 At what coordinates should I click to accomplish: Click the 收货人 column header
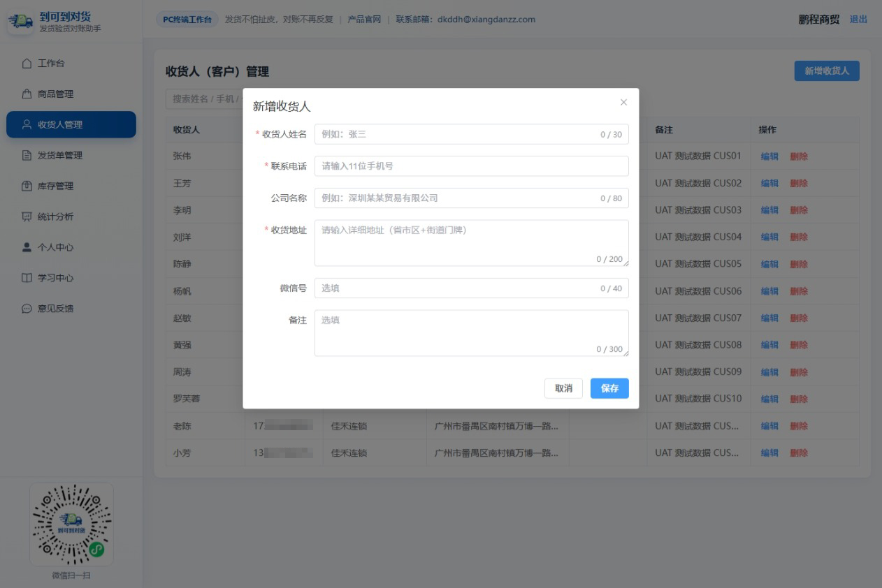tap(187, 130)
